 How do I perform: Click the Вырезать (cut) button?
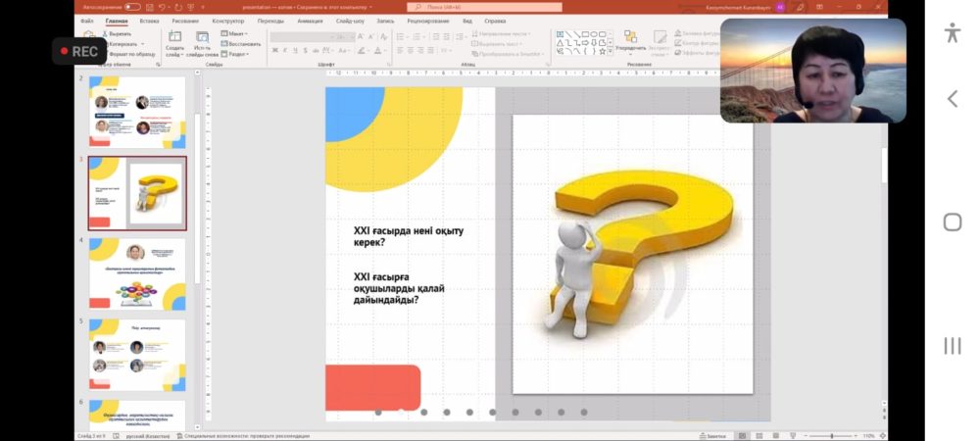coord(117,33)
